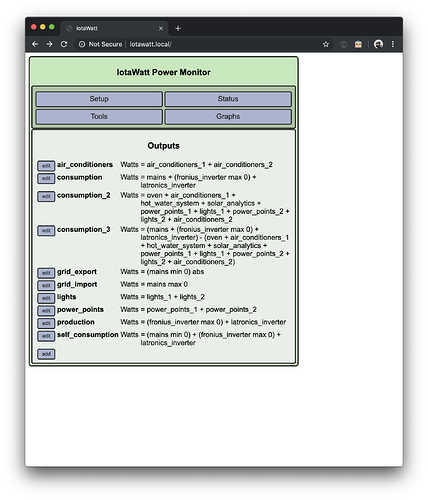Open the Chrome profile avatar
Image resolution: width=428 pixels, height=500 pixels.
pos(378,44)
